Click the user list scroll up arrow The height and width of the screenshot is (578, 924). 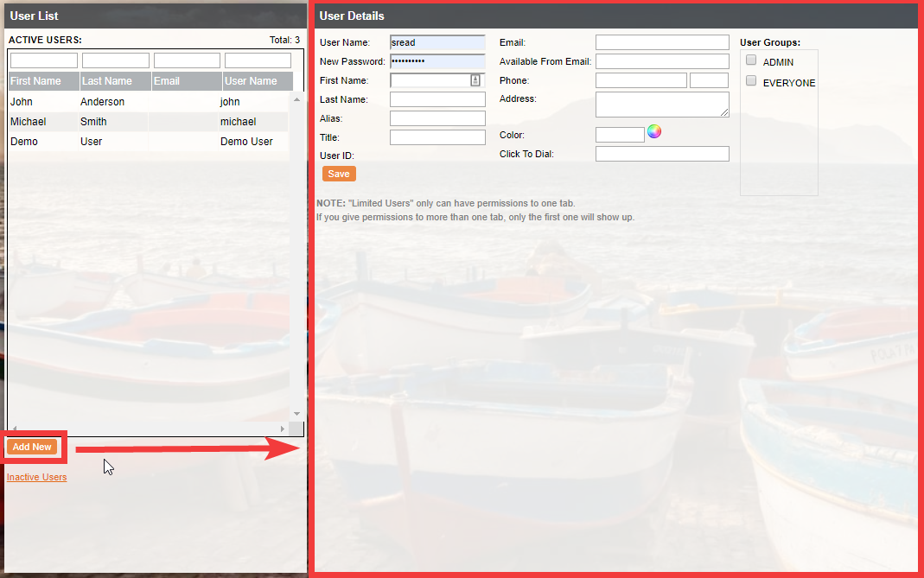click(x=296, y=99)
